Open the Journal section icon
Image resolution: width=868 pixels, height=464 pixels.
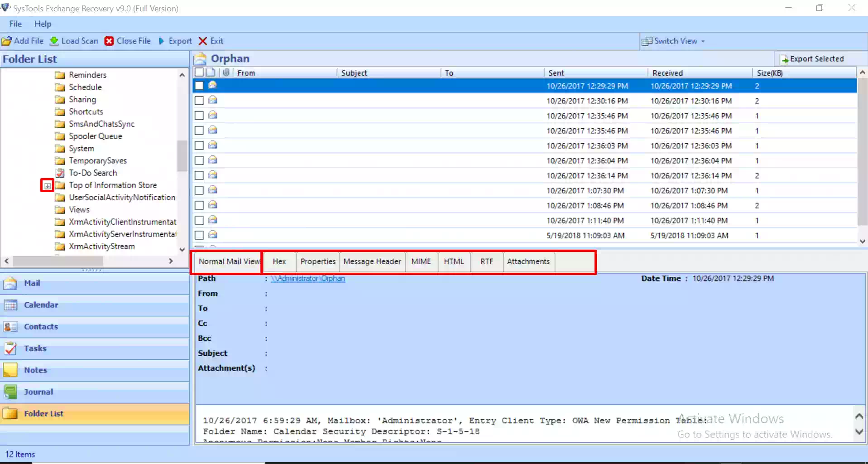tap(10, 392)
